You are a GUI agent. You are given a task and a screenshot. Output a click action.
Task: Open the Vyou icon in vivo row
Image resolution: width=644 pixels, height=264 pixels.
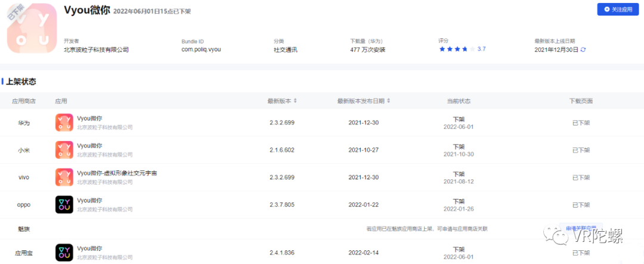coord(64,177)
